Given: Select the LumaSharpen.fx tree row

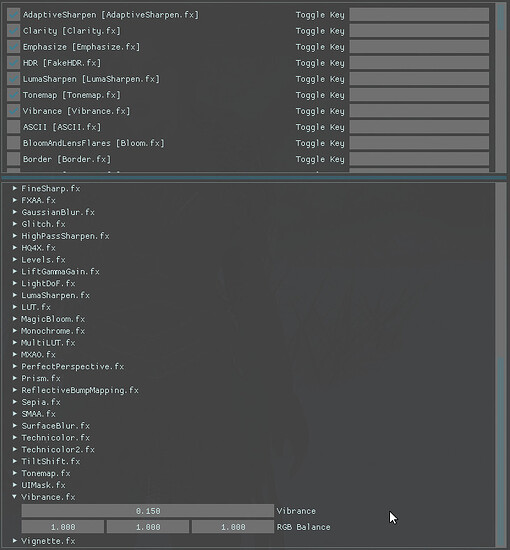Looking at the screenshot, I should pyautogui.click(x=55, y=295).
